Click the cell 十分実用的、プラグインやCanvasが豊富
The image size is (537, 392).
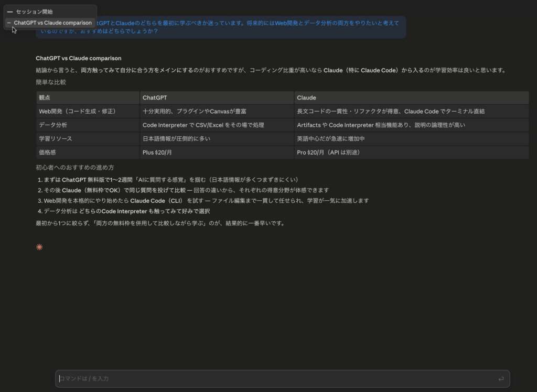[217, 111]
